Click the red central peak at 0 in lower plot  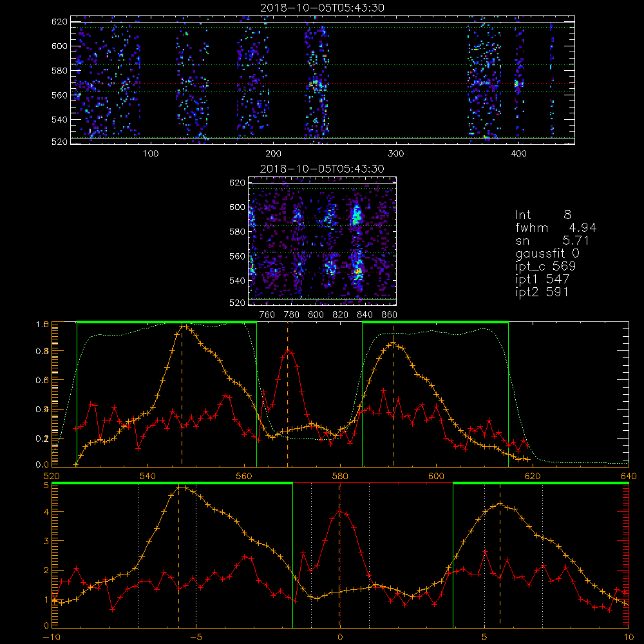tap(339, 511)
